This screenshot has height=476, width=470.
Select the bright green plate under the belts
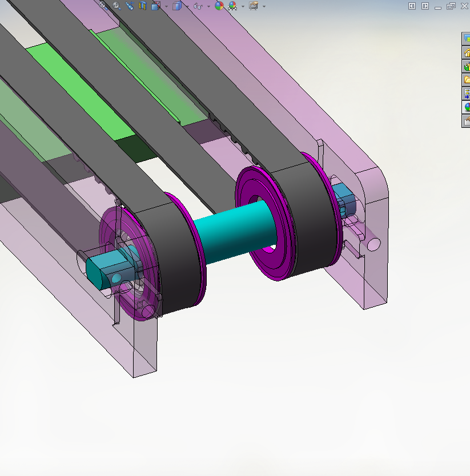tap(81, 92)
